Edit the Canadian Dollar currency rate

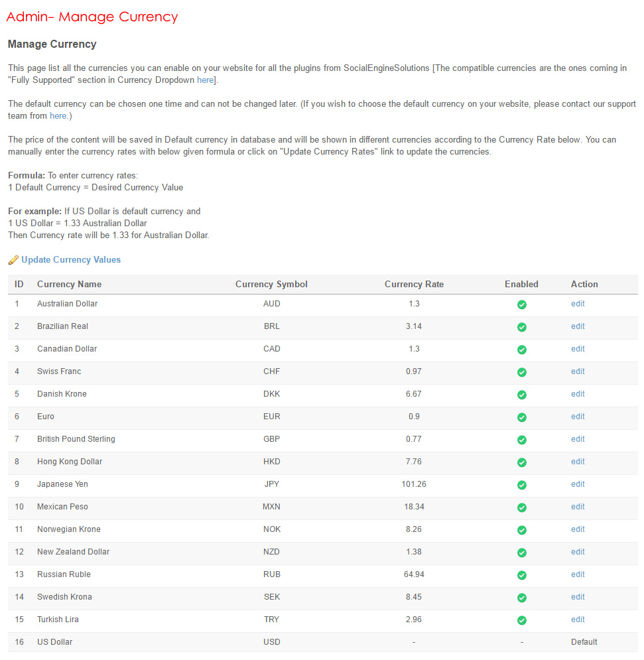coord(578,349)
